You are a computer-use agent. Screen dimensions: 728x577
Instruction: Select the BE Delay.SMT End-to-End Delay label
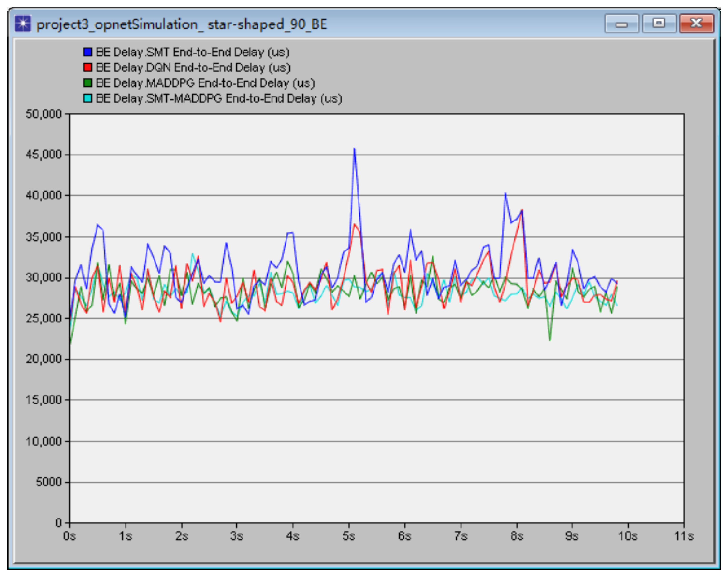pos(193,52)
